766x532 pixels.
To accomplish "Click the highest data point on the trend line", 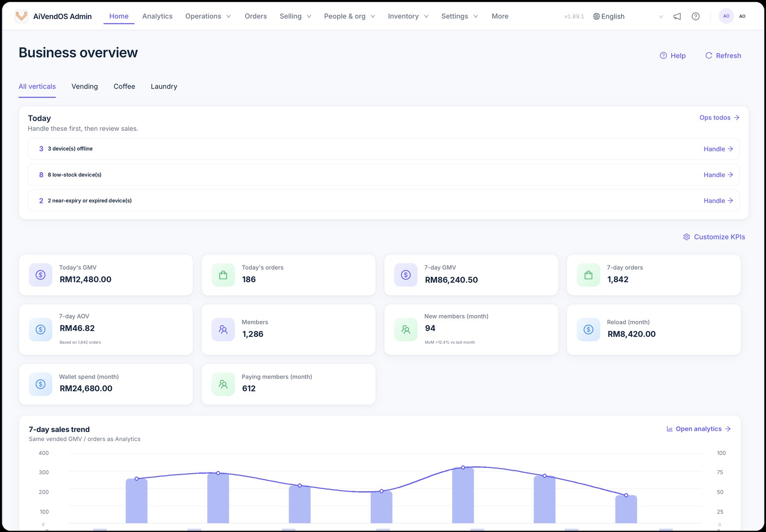I will 463,467.
